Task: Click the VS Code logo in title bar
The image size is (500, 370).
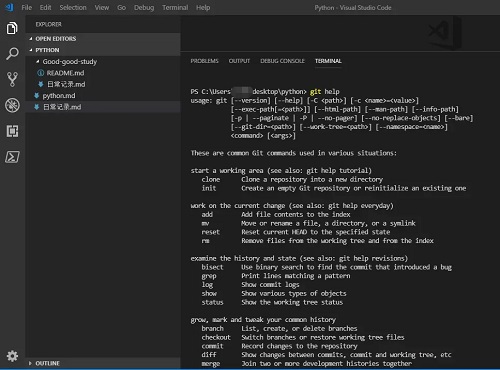Action: (x=10, y=7)
